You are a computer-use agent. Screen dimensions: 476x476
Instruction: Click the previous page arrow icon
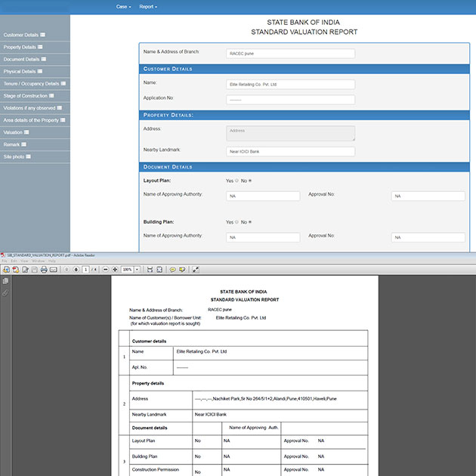pyautogui.click(x=66, y=269)
